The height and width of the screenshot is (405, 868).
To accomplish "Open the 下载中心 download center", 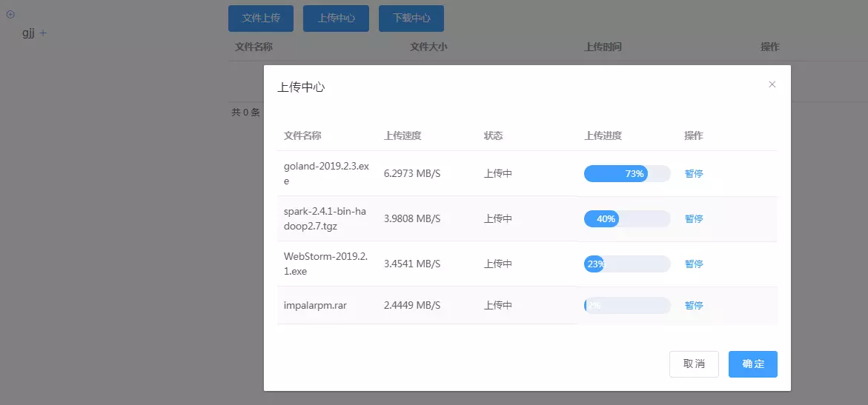I will click(x=411, y=19).
